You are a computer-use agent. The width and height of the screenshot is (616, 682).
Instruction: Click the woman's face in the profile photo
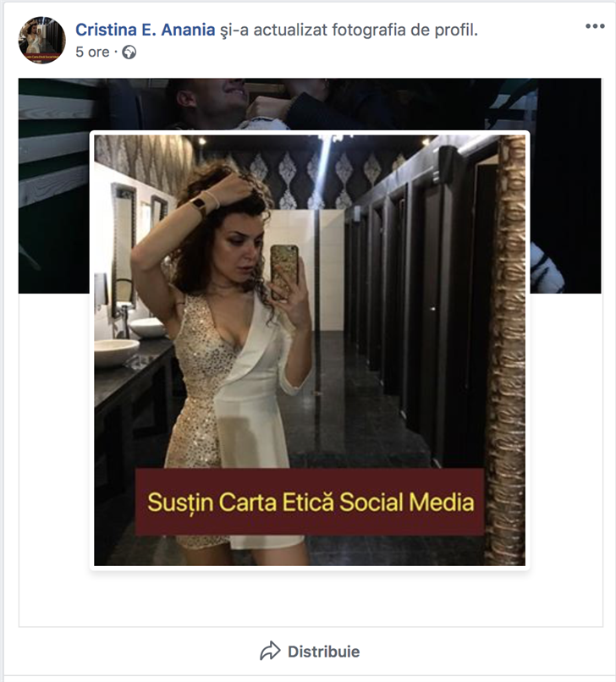[239, 235]
